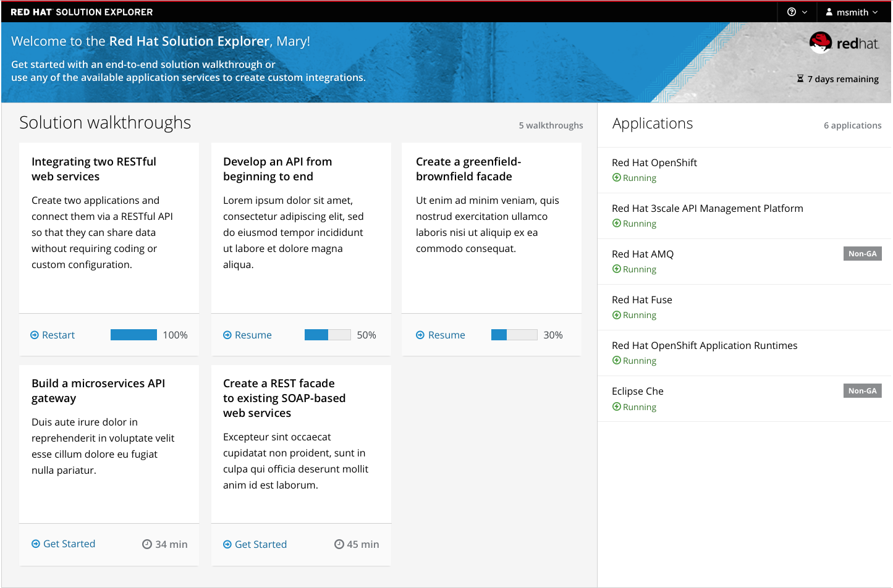This screenshot has height=588, width=893.
Task: Click the 30% percentage label
Action: pos(553,335)
